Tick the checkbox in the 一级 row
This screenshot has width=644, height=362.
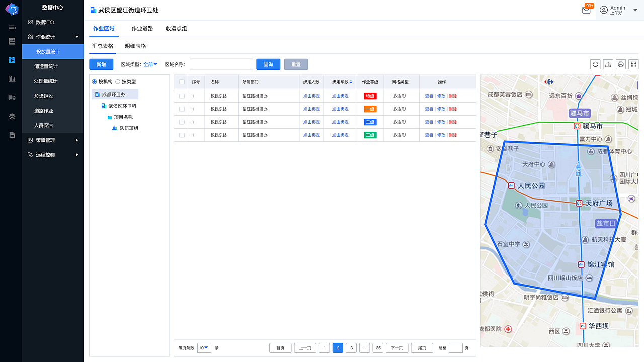[182, 109]
